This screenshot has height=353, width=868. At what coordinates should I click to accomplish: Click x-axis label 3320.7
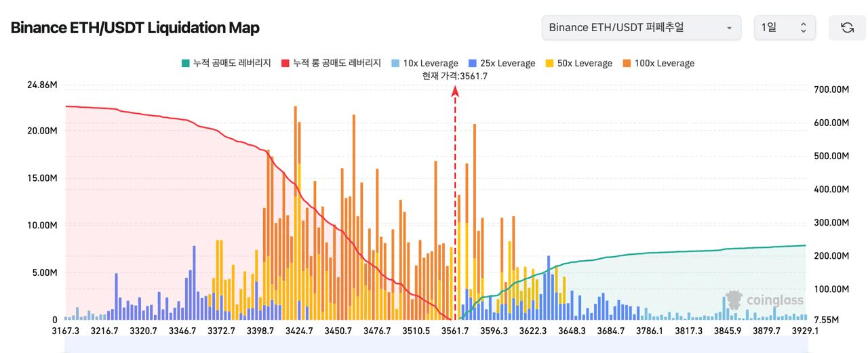coord(143,331)
